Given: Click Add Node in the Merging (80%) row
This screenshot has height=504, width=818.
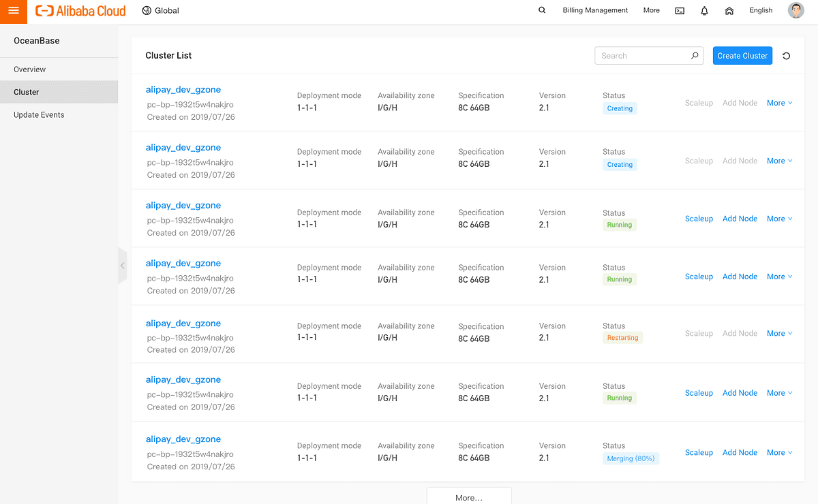Looking at the screenshot, I should click(x=740, y=453).
